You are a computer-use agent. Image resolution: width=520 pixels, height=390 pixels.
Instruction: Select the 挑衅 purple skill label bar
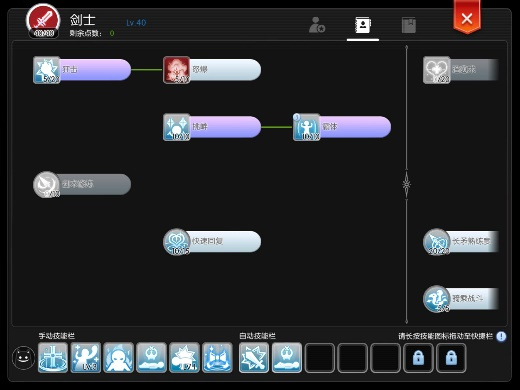(225, 127)
